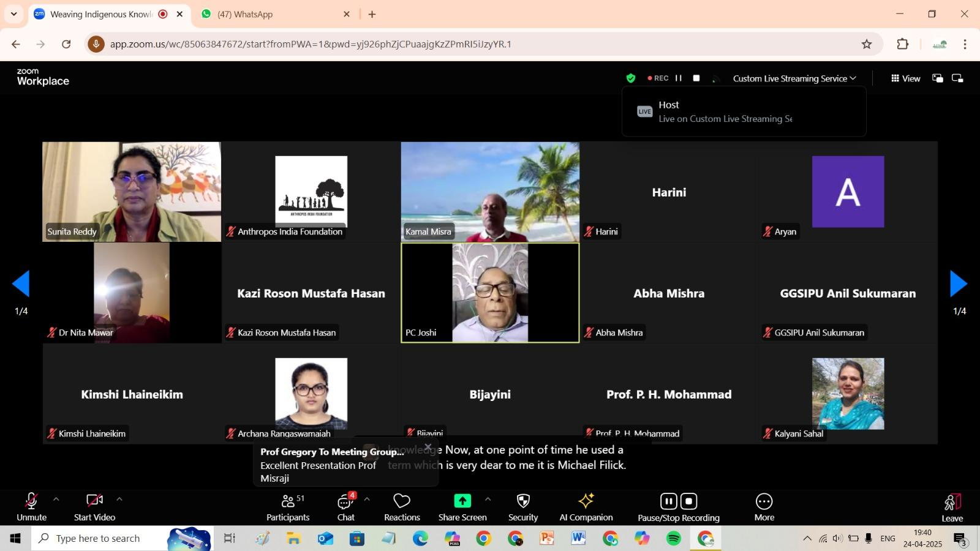Pause the recording in top bar
The height and width of the screenshot is (551, 980).
679,78
